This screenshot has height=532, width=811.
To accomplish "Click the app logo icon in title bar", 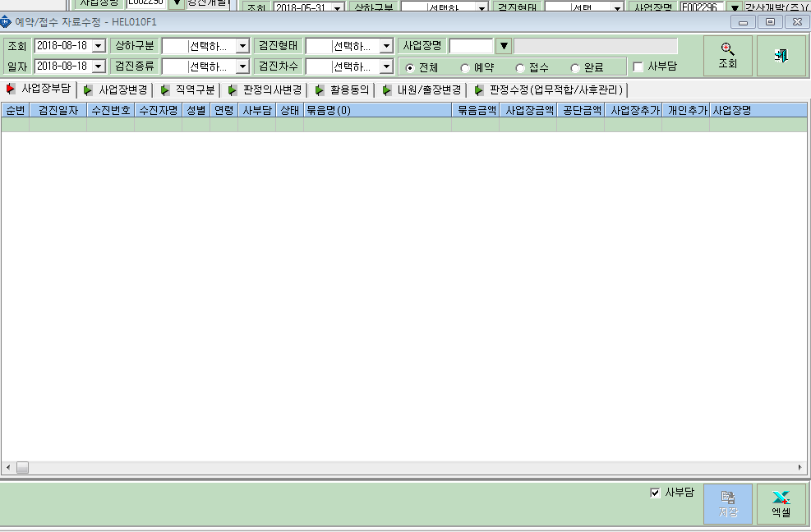I will [5, 22].
